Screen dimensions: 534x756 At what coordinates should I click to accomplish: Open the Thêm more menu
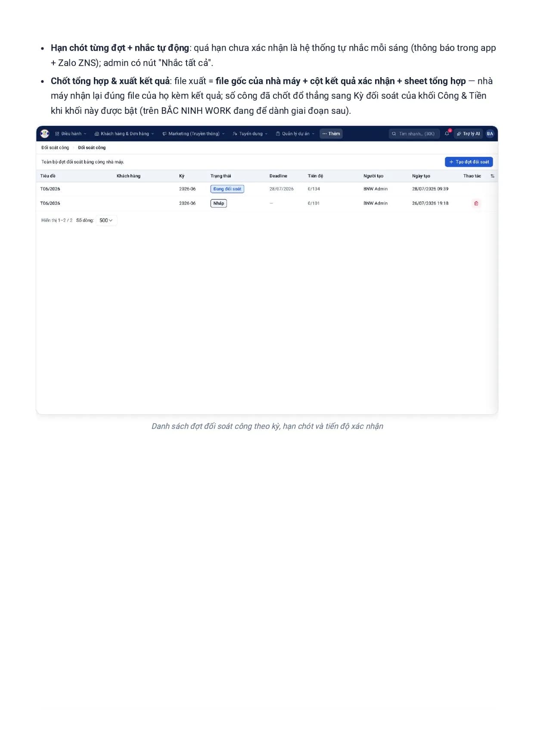point(331,134)
